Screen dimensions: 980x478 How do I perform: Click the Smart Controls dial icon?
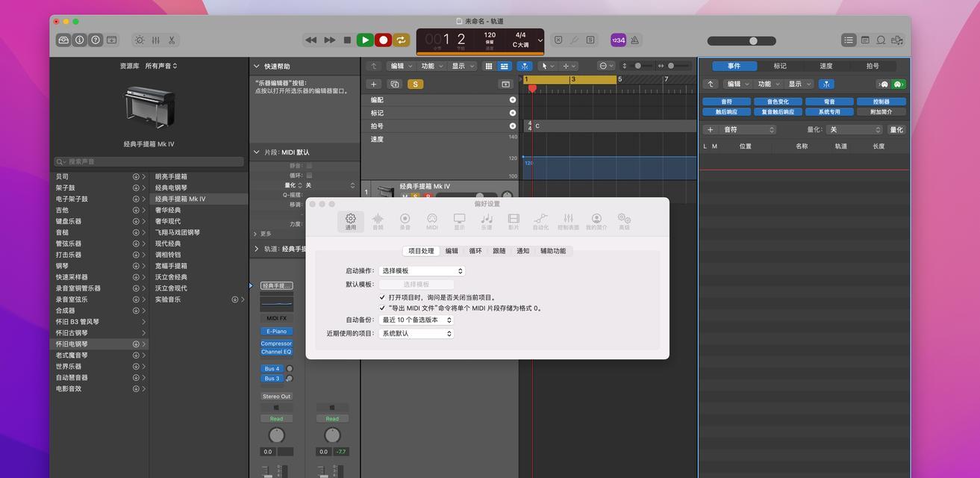(x=139, y=40)
